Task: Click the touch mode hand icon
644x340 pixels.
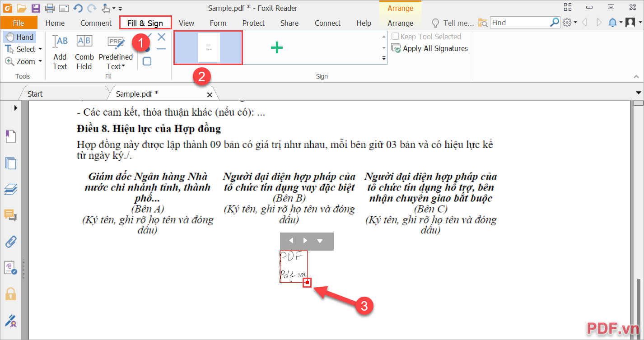Action: [106, 8]
